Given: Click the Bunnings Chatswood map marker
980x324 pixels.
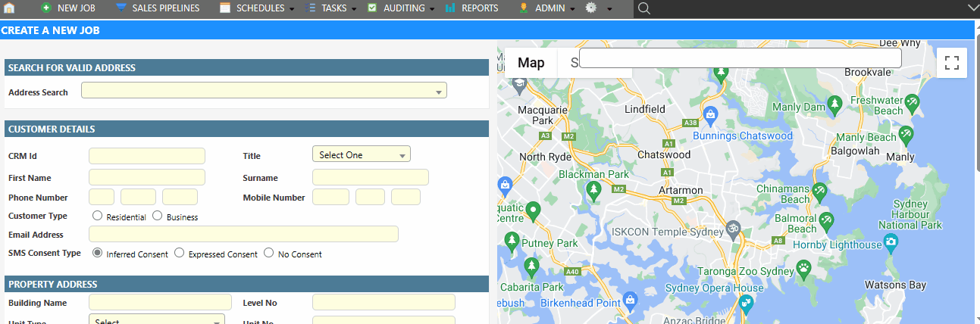Looking at the screenshot, I should (x=710, y=115).
